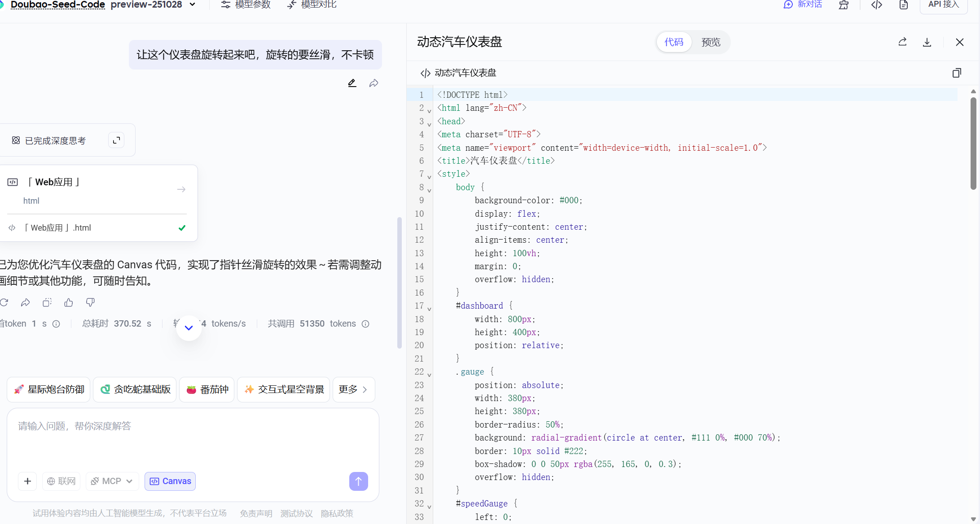Copy the code with the copy icon
Screen dimensions: 980x524
tap(957, 73)
